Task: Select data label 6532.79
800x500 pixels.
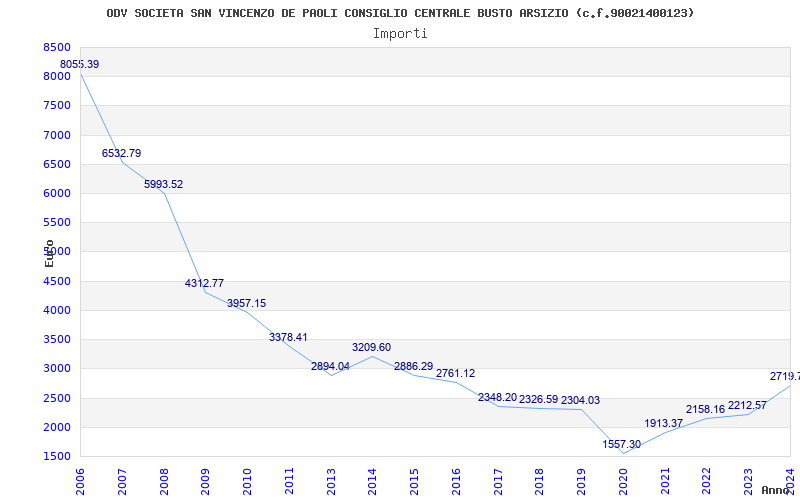Action: [121, 154]
